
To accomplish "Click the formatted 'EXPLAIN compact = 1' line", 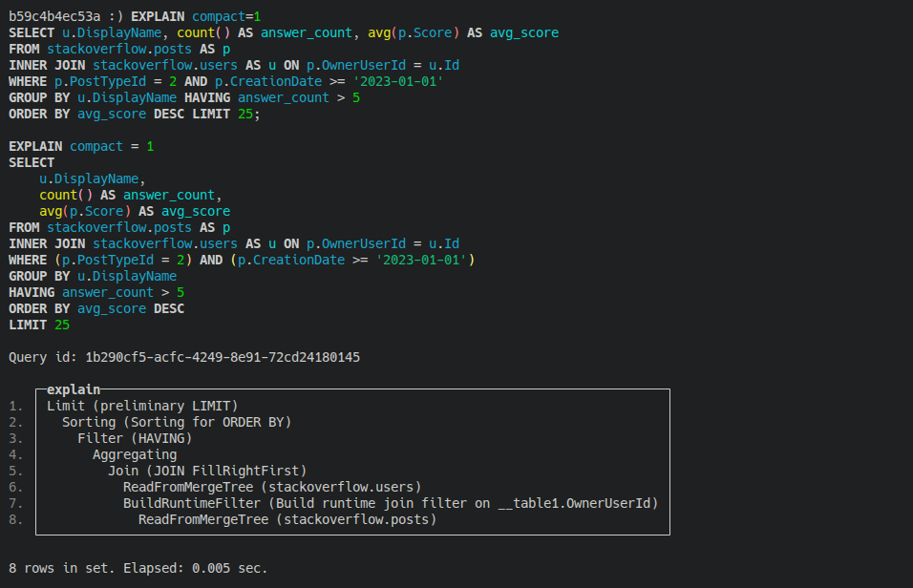I will [81, 146].
